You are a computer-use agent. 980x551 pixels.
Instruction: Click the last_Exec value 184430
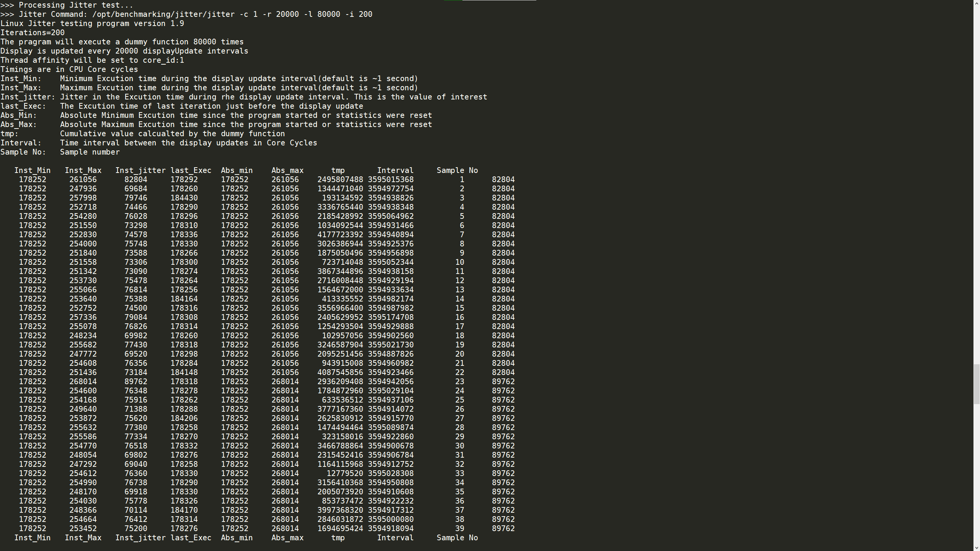pyautogui.click(x=184, y=198)
